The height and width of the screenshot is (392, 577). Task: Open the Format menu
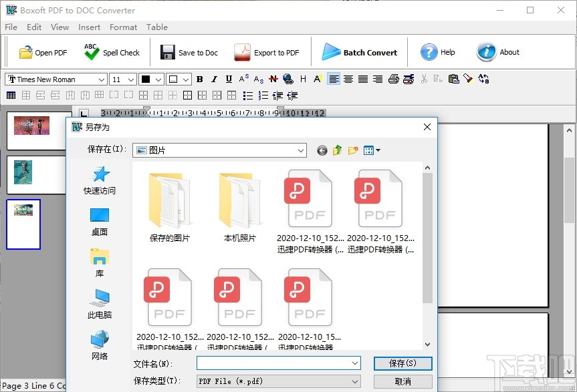pos(123,27)
